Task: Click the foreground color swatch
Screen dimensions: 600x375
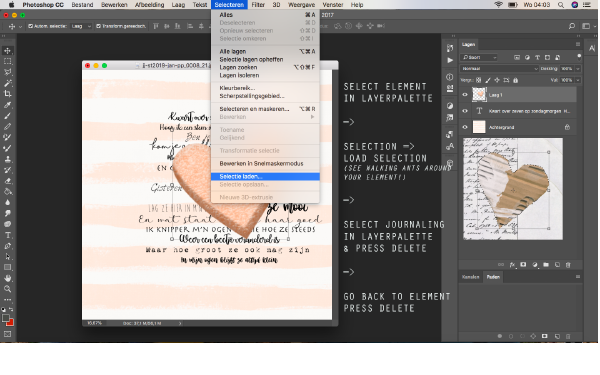Action: 5,318
